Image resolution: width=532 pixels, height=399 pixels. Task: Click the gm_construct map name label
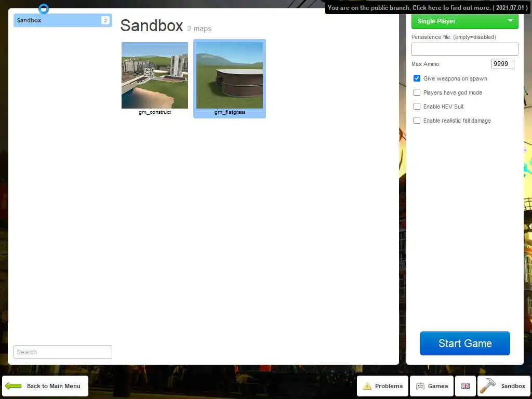(x=155, y=112)
